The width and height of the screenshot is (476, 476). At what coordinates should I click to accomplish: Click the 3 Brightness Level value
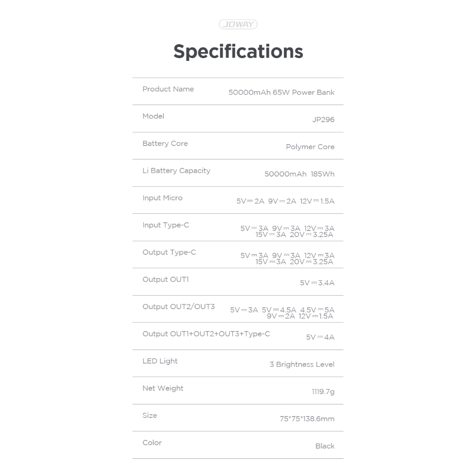coord(302,364)
